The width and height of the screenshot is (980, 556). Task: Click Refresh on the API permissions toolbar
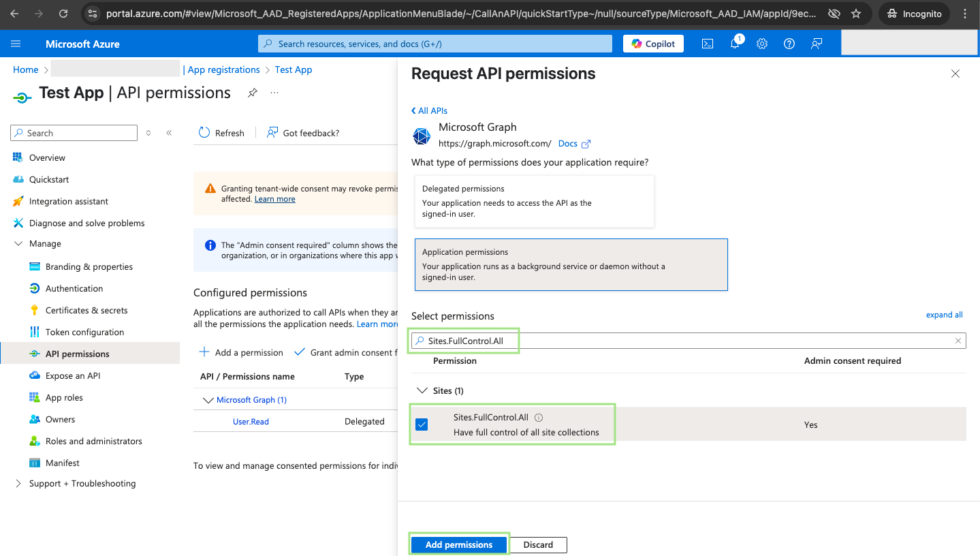(x=221, y=133)
